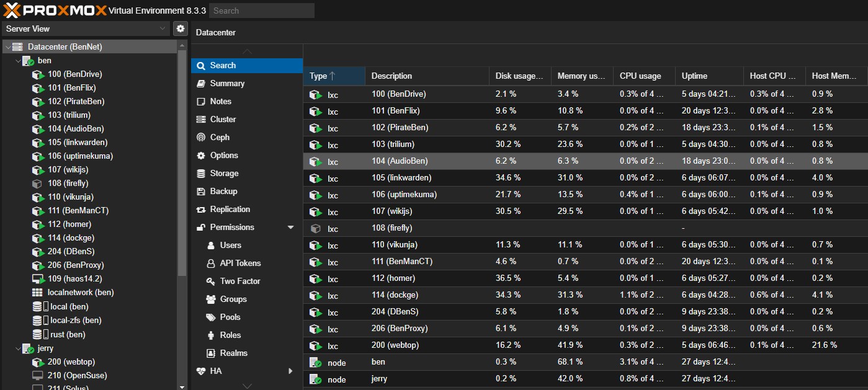Viewport: 868px width, 390px height.
Task: Collapse the ben node in tree
Action: (x=17, y=61)
